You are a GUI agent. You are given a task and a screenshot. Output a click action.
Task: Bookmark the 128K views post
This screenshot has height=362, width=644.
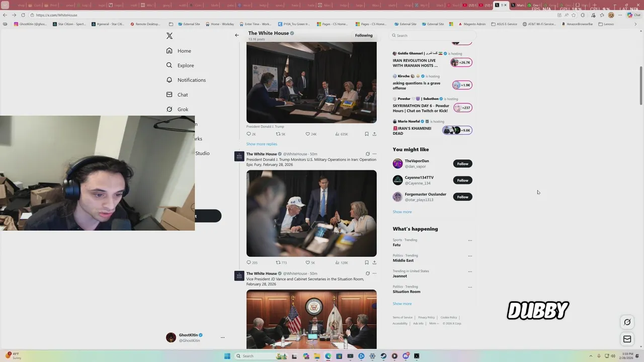pyautogui.click(x=367, y=262)
